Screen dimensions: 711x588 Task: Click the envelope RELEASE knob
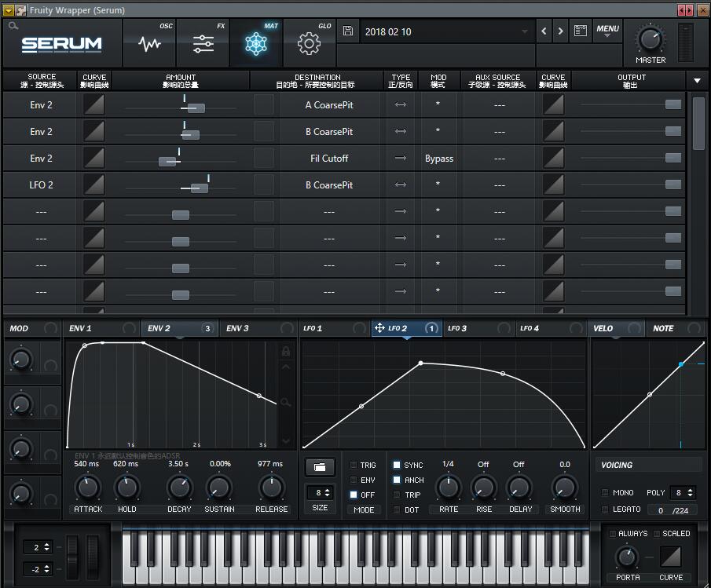click(x=272, y=488)
